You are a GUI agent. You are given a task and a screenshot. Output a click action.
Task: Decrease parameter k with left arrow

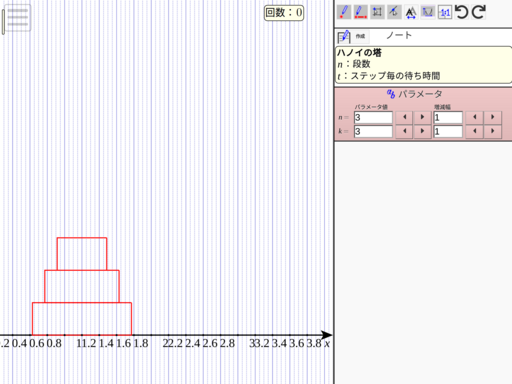(x=404, y=131)
